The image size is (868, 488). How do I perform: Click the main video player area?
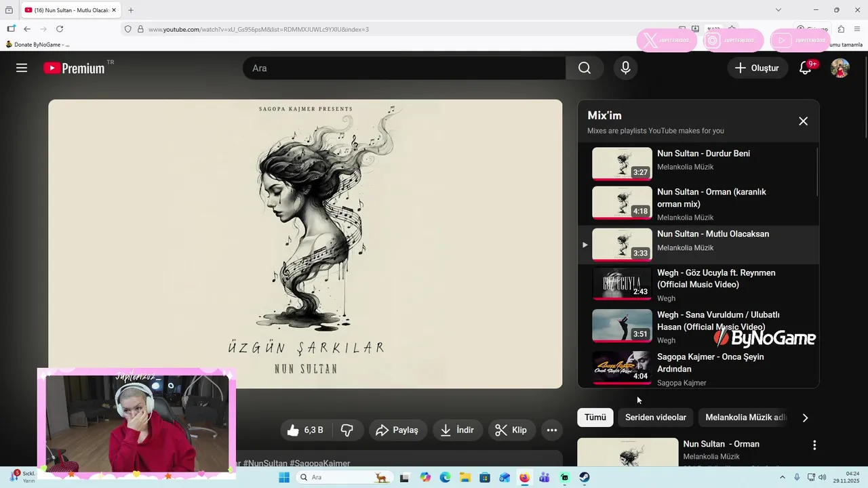click(305, 244)
